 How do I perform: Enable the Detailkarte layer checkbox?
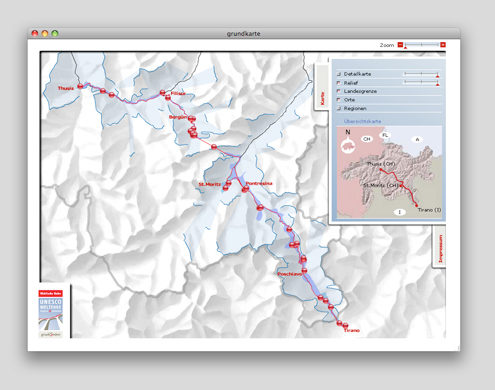tap(339, 74)
